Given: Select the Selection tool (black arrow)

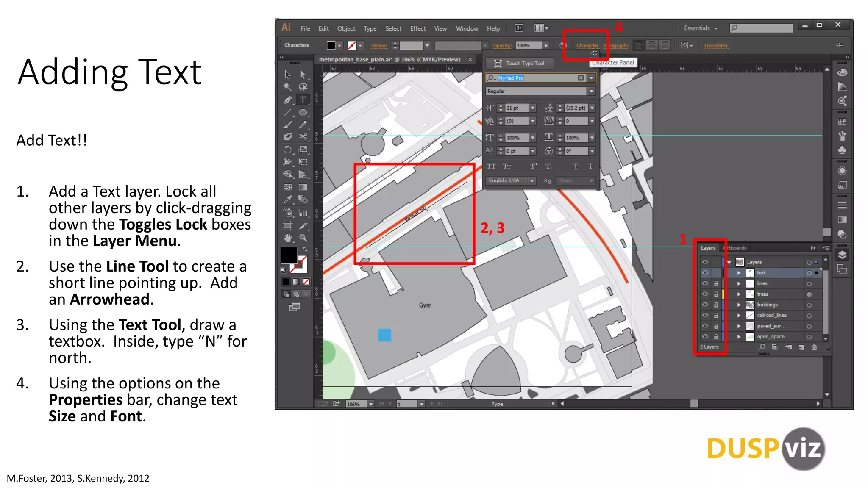Looking at the screenshot, I should point(288,75).
